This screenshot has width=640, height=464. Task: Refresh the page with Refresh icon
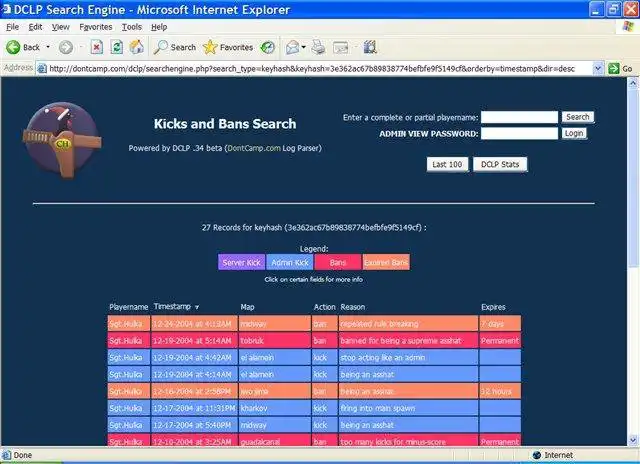(x=117, y=47)
